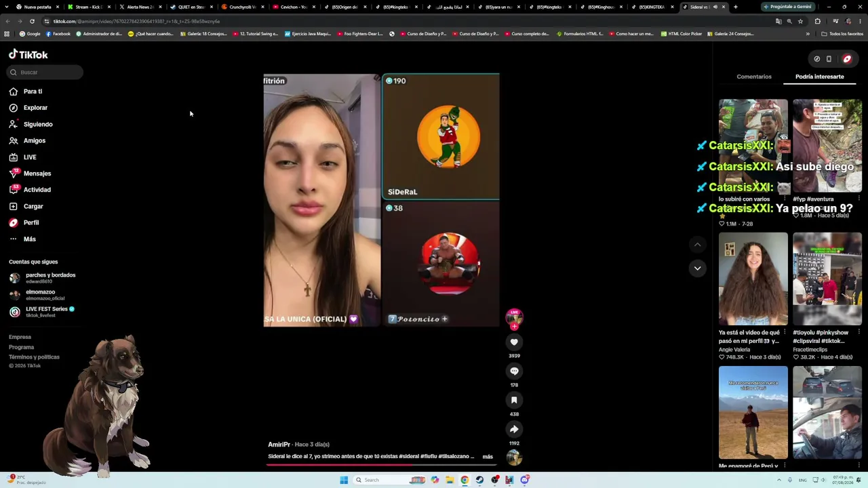Screen dimensions: 868x488
Task: Open creator's LIVE avatar beside video
Action: (514, 317)
